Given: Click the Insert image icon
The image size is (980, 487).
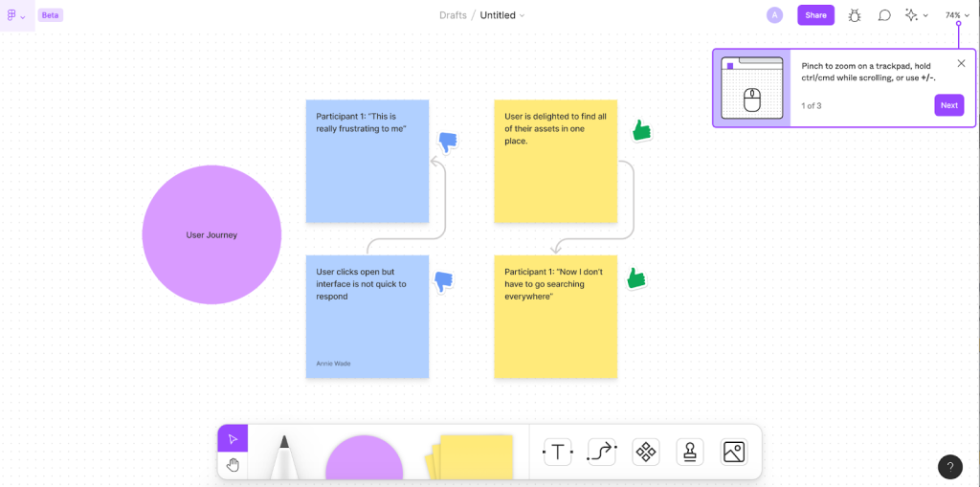Looking at the screenshot, I should 734,452.
